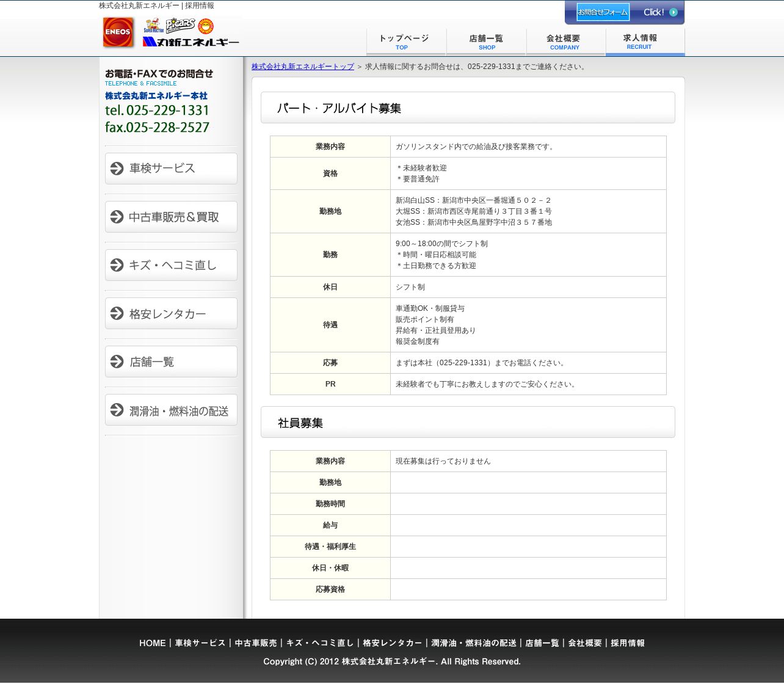Viewport: 784px width, 684px height.
Task: Click the ENEOS logo in the header
Action: [x=118, y=32]
